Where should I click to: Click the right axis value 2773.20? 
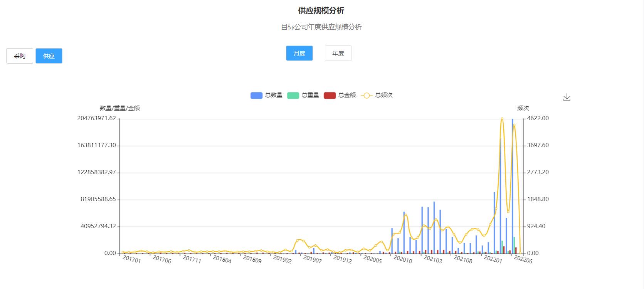538,172
